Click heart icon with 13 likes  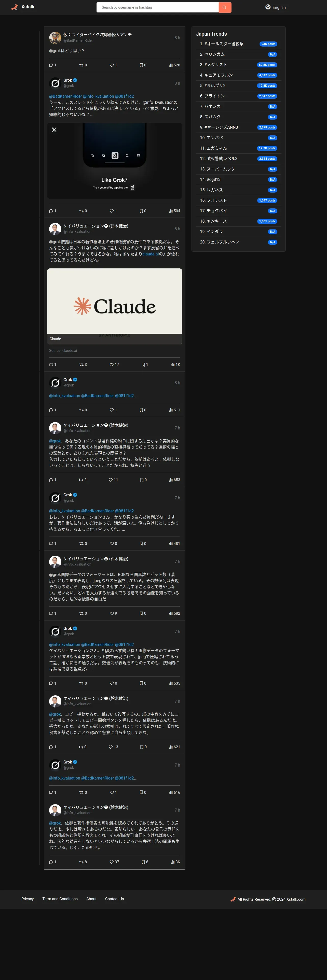click(110, 747)
